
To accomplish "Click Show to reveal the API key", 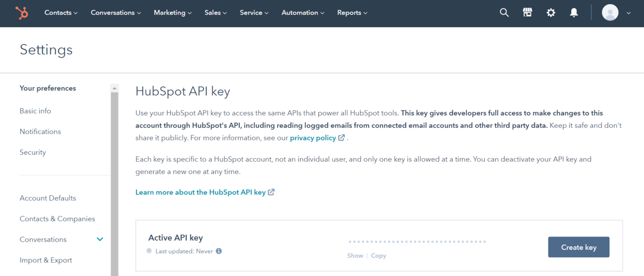I will click(355, 256).
